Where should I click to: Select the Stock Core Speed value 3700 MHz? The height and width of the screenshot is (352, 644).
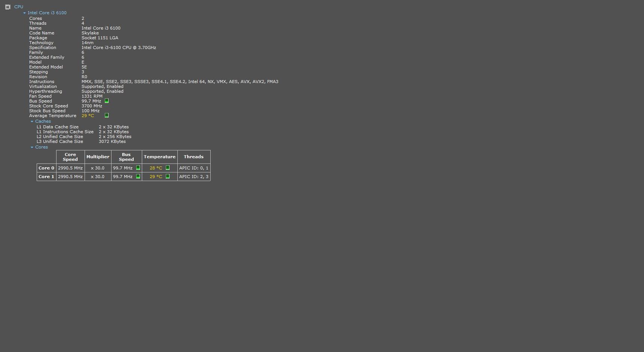click(x=92, y=106)
